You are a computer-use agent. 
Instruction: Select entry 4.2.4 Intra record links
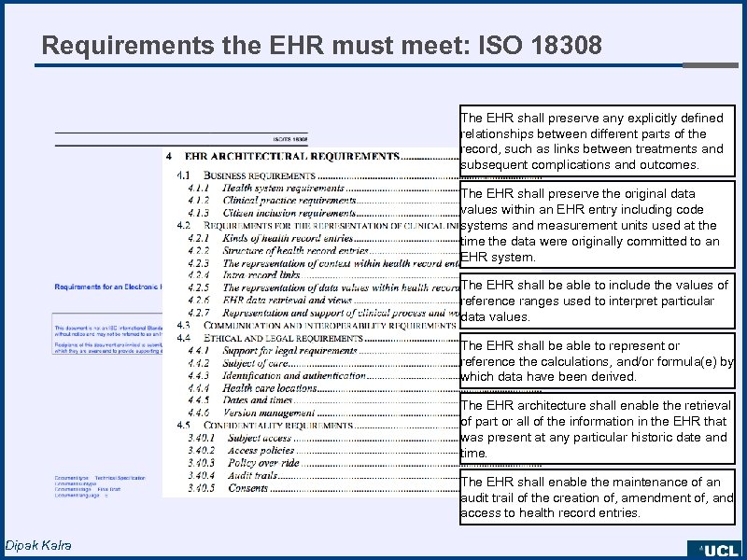(247, 275)
